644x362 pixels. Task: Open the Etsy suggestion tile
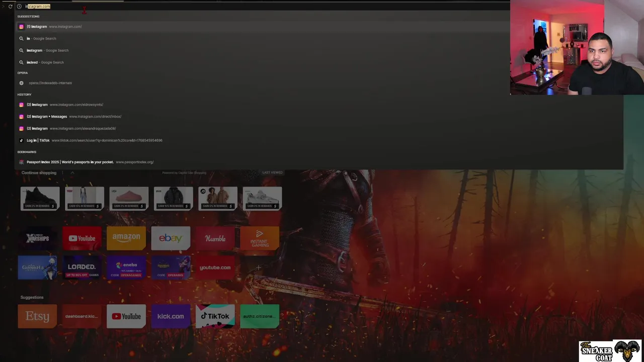click(x=37, y=316)
